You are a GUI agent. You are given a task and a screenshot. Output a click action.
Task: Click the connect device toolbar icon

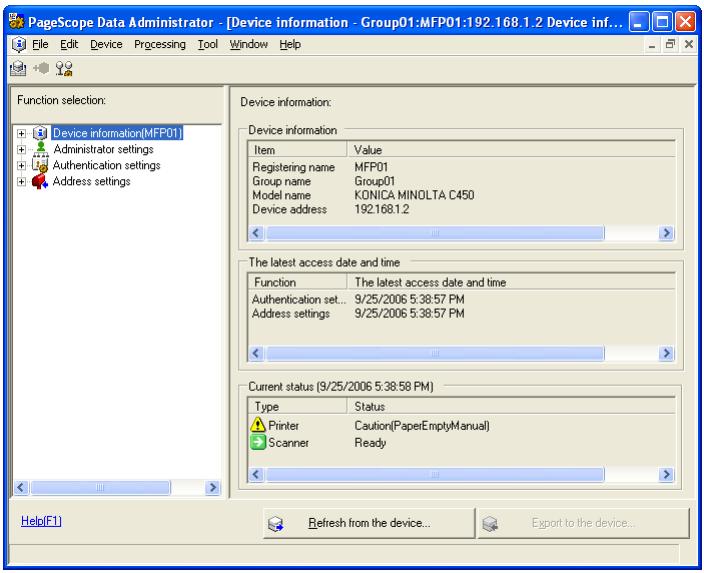(x=42, y=69)
